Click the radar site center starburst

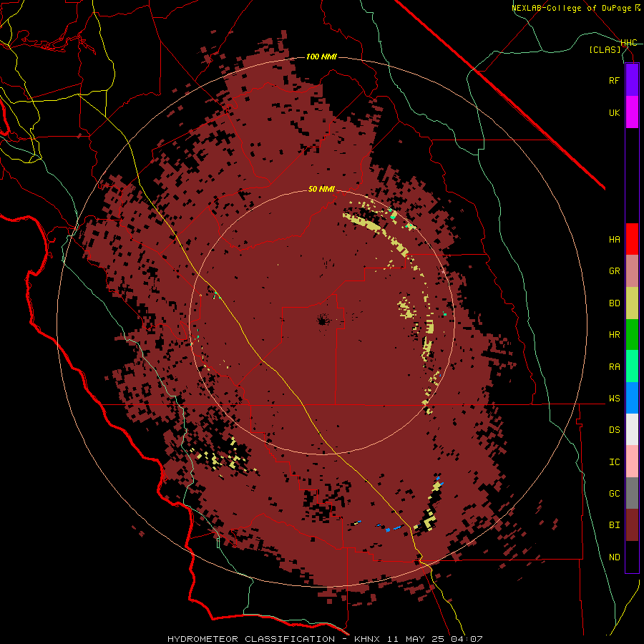point(323,320)
